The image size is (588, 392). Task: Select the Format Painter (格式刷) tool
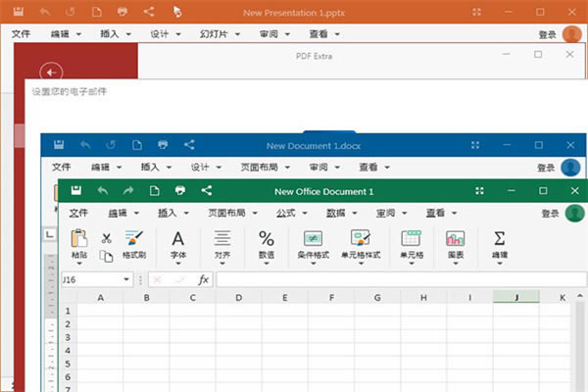click(133, 238)
